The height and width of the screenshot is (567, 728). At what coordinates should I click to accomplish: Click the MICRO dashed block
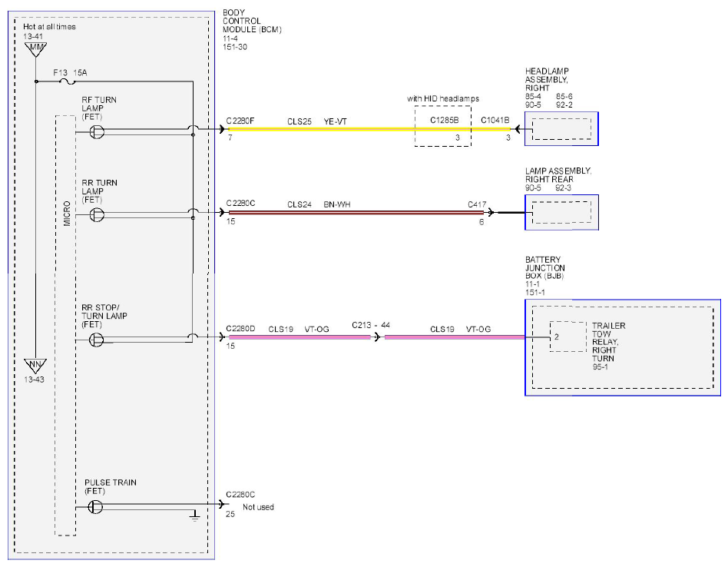coord(65,326)
